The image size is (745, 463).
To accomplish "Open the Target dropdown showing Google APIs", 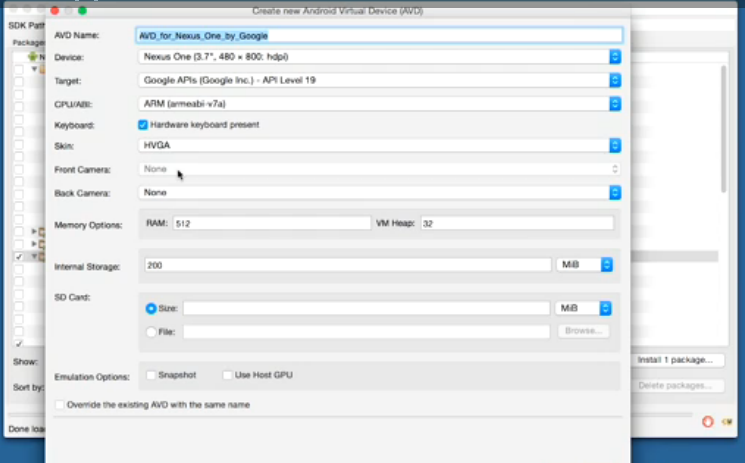I will (x=379, y=80).
